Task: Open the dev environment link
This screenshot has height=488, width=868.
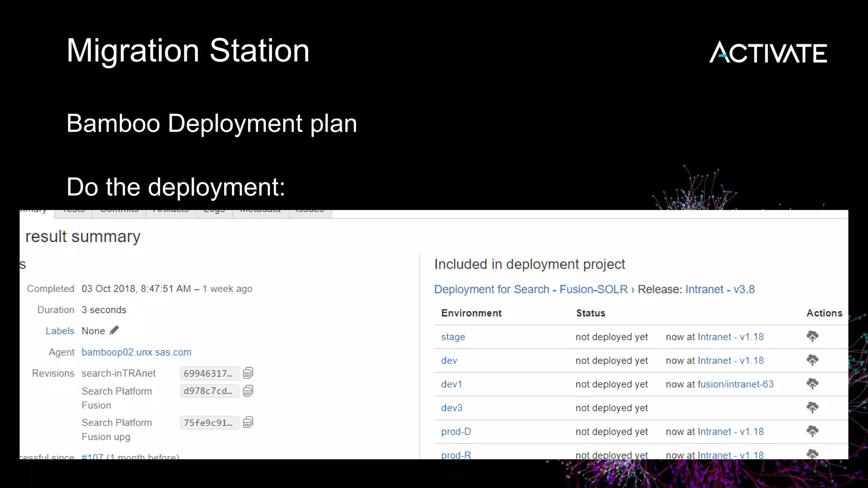Action: [449, 360]
